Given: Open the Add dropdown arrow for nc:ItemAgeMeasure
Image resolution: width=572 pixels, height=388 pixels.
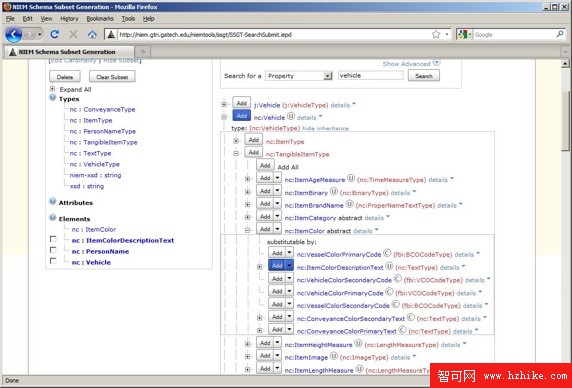Looking at the screenshot, I should 277,178.
